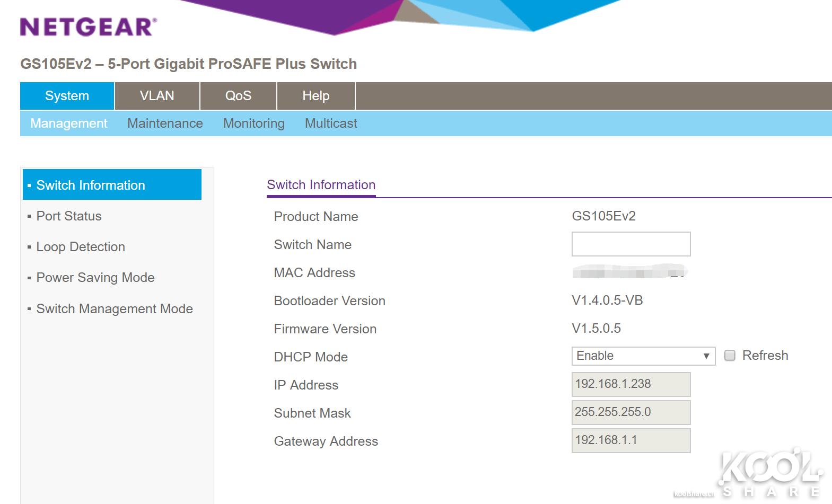
Task: Click the Subnet Mask field
Action: pos(630,412)
